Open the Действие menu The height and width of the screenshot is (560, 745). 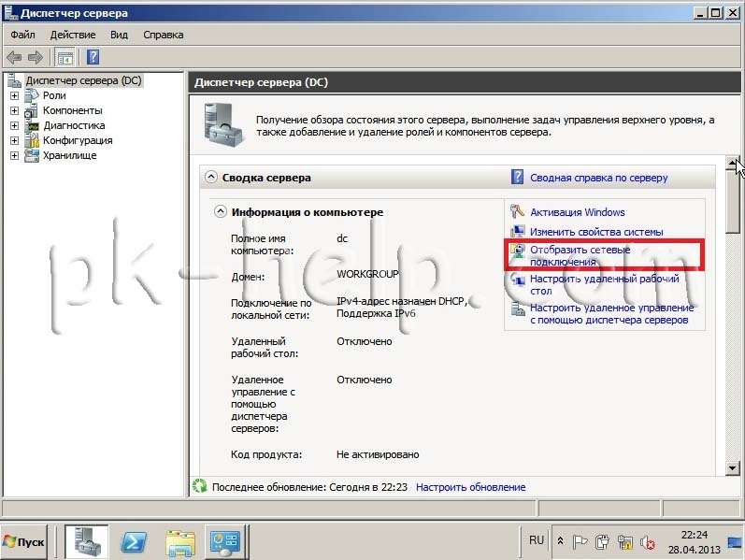72,35
